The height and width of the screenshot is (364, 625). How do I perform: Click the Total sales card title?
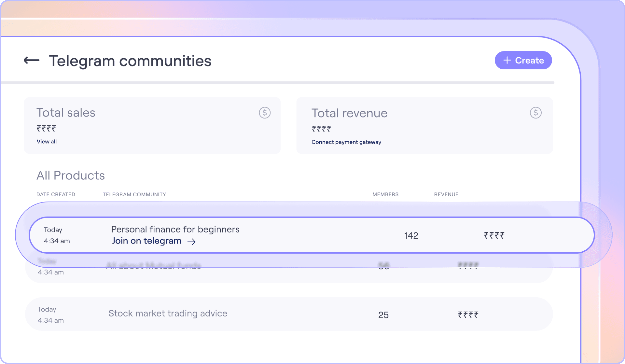(x=66, y=113)
